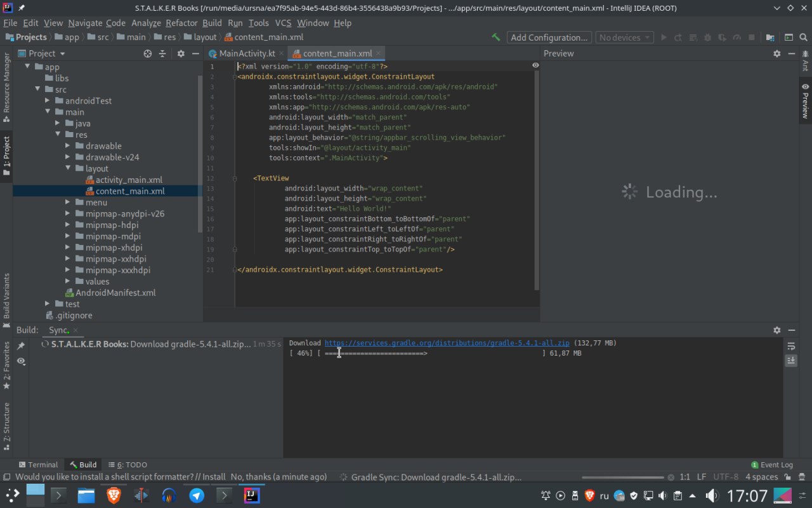Expand the values folder
The width and height of the screenshot is (812, 508).
point(68,281)
